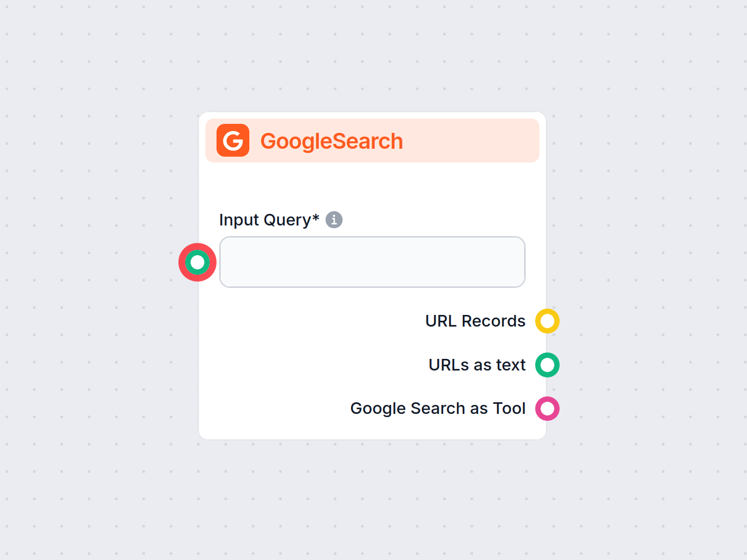
Task: Click the GoogleSearch node title text
Action: [331, 141]
